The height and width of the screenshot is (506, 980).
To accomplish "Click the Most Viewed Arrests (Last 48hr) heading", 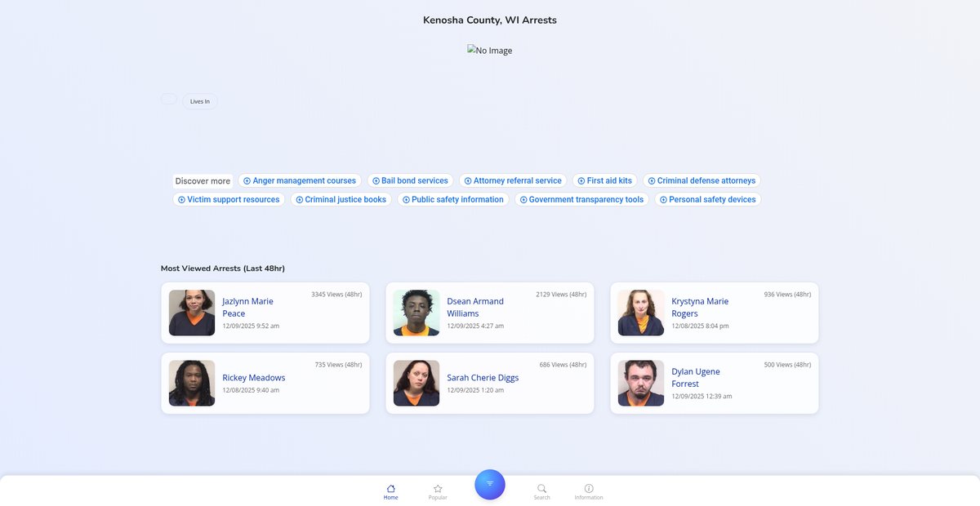I will 223,268.
